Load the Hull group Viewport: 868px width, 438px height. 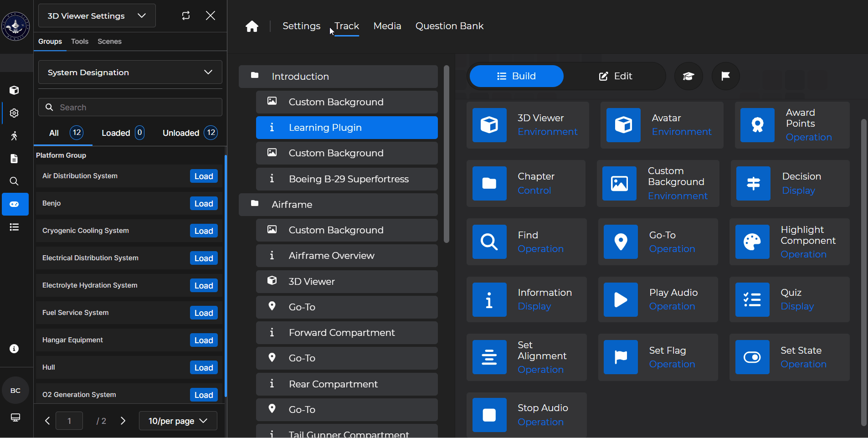tap(204, 367)
